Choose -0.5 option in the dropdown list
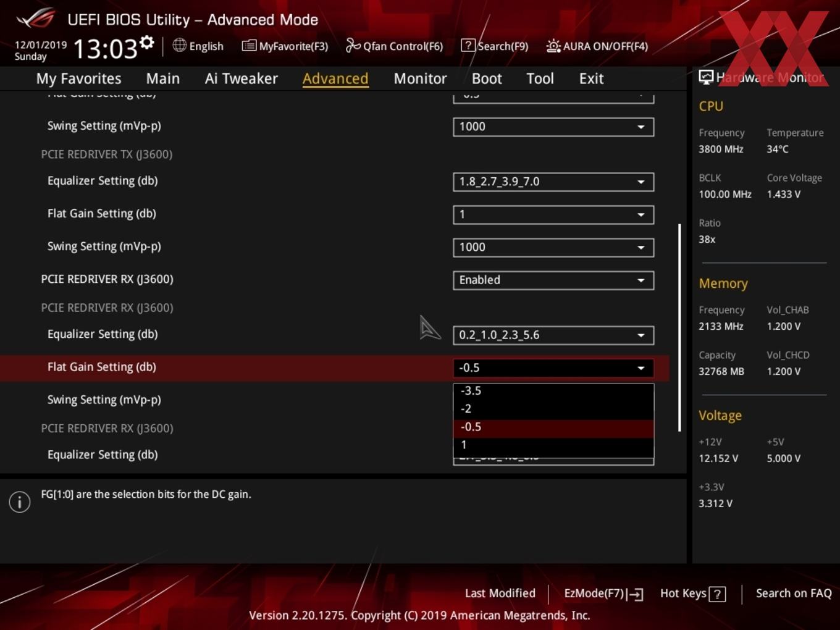Screen dimensions: 840x630 pyautogui.click(x=553, y=427)
